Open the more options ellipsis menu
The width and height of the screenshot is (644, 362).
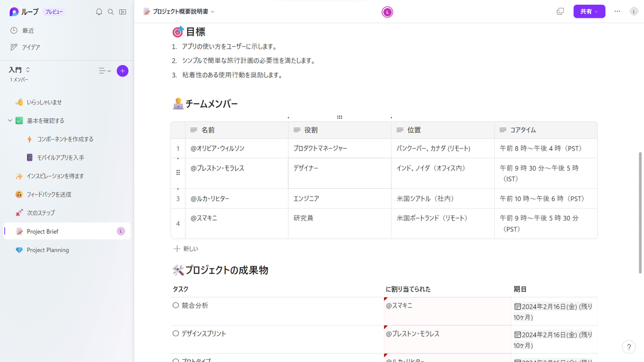[617, 11]
